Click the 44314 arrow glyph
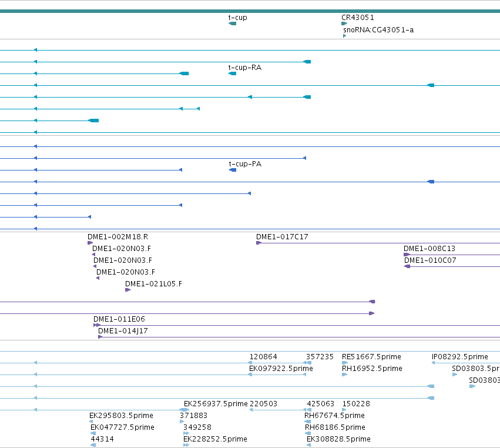Viewport: 500px width, 448px height. pyautogui.click(x=93, y=446)
